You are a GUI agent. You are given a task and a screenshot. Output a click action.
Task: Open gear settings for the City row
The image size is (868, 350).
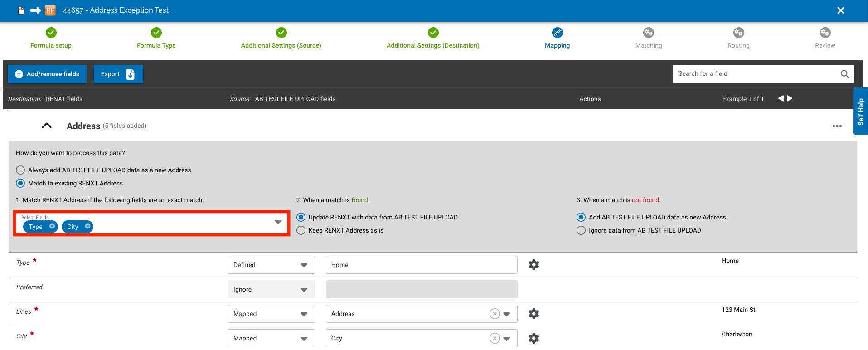(x=533, y=338)
